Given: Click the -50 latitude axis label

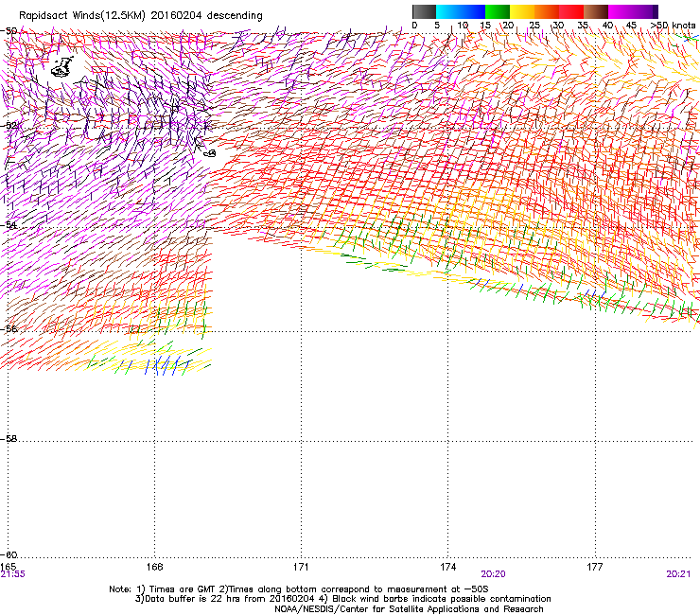Looking at the screenshot, I should 9,31.
